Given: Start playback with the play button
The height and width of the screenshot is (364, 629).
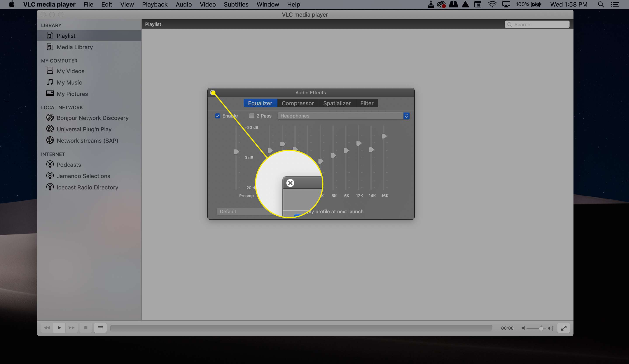Looking at the screenshot, I should pyautogui.click(x=59, y=328).
